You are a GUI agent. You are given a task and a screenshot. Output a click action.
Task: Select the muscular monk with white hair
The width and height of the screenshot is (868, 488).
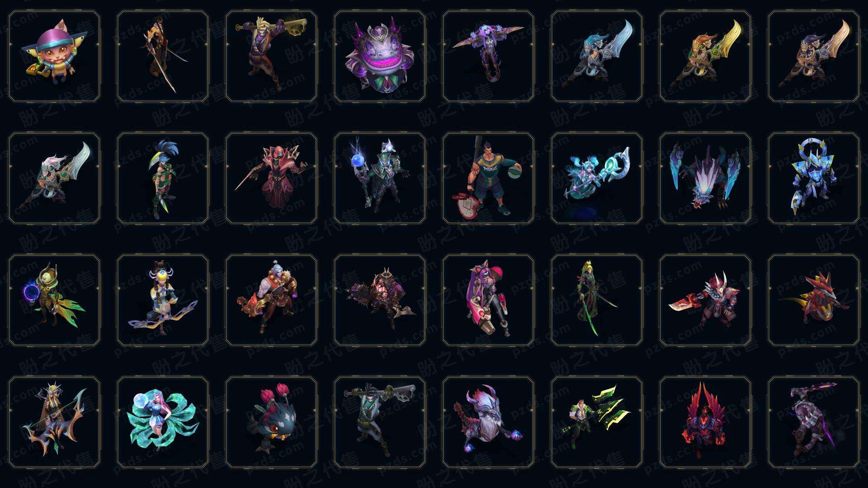(x=271, y=300)
